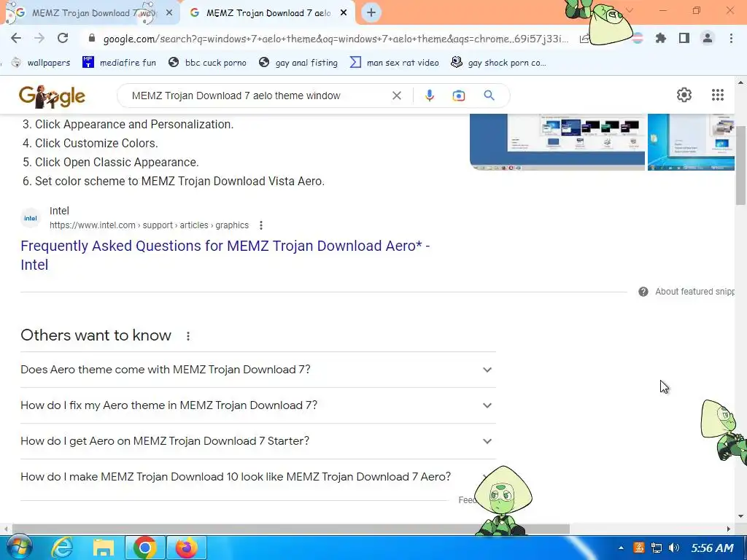Select the active MEMZ Trojan aelo tab
Image resolution: width=747 pixels, height=560 pixels.
click(x=268, y=13)
